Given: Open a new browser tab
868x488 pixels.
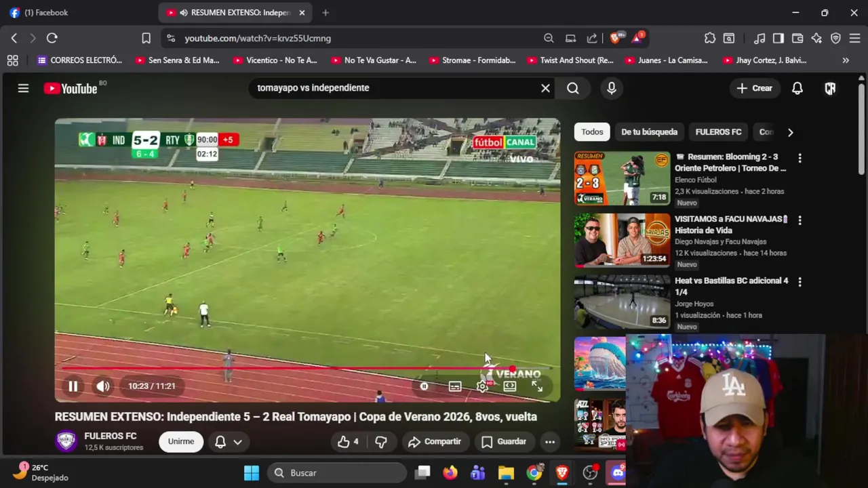Looking at the screenshot, I should coord(325,13).
